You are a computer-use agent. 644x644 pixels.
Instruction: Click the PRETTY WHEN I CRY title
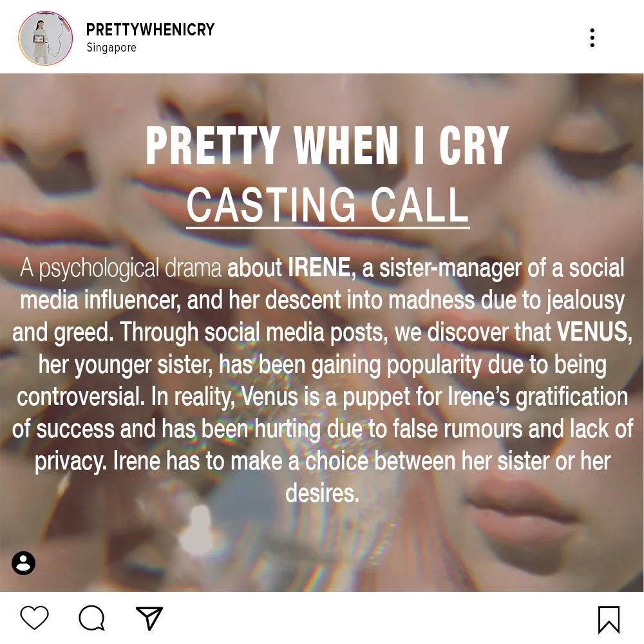coord(327,147)
